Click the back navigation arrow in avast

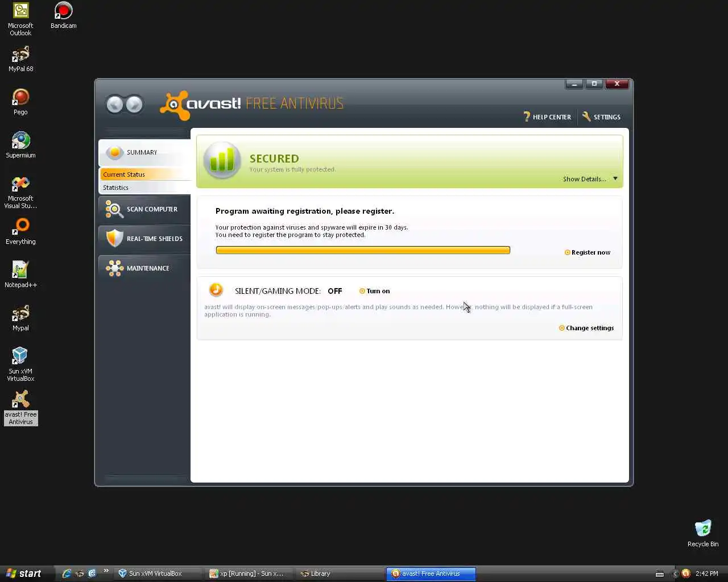point(115,105)
